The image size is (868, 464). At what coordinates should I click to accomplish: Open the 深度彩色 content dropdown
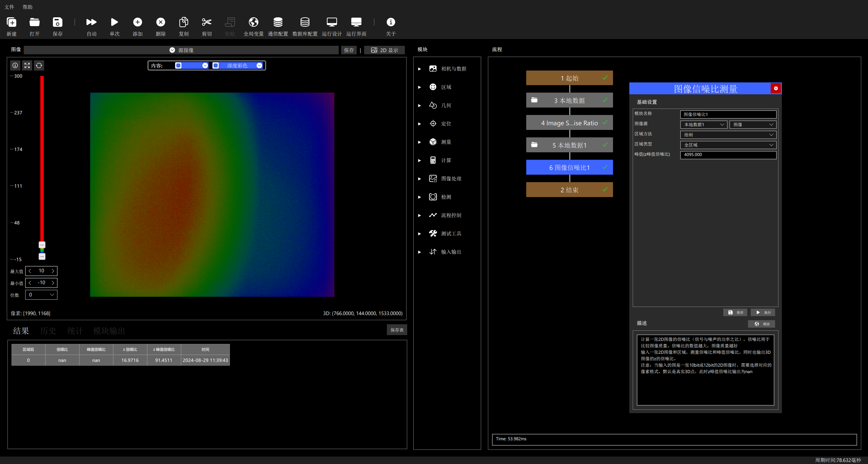pyautogui.click(x=237, y=65)
